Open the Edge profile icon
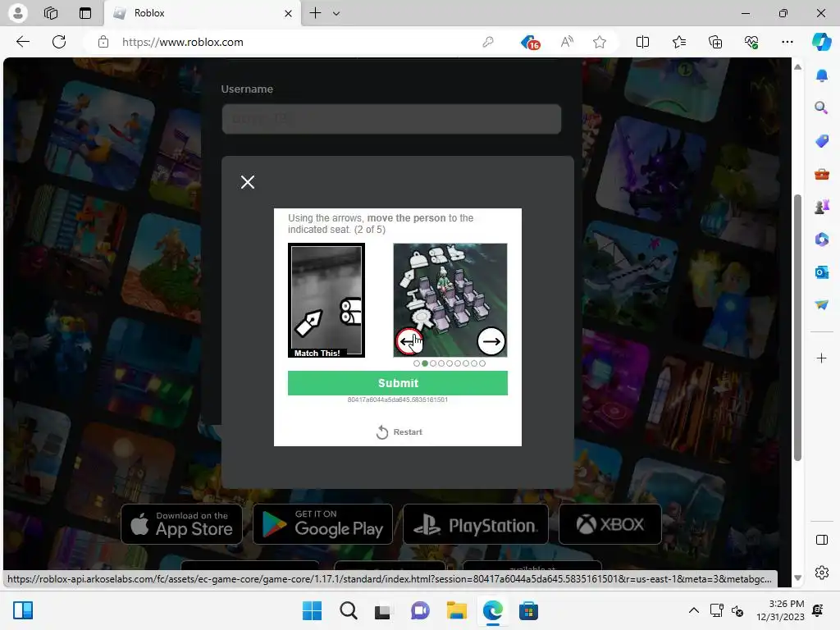 pos(18,13)
